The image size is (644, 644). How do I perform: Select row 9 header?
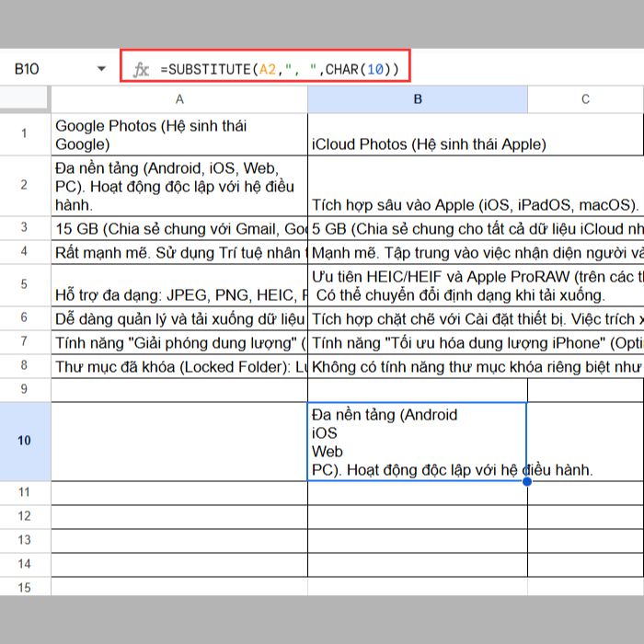tap(25, 389)
